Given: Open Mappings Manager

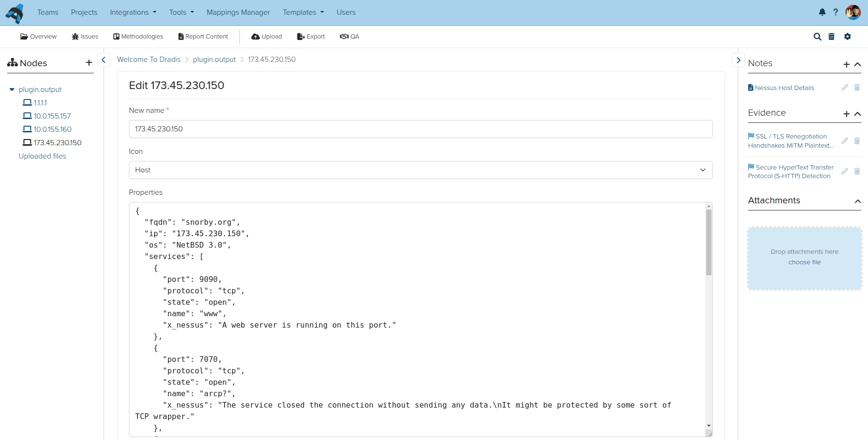Looking at the screenshot, I should coord(238,12).
